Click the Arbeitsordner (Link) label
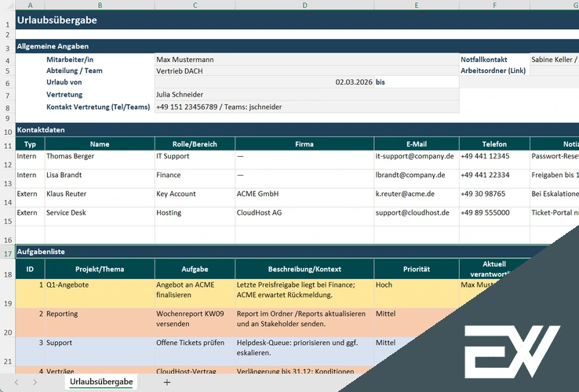This screenshot has height=392, width=579. click(x=493, y=71)
